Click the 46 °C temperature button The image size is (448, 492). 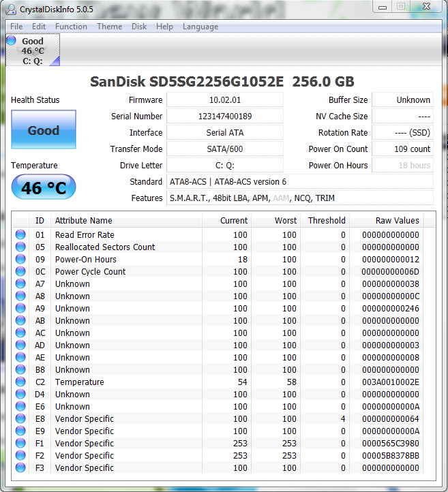tap(44, 187)
